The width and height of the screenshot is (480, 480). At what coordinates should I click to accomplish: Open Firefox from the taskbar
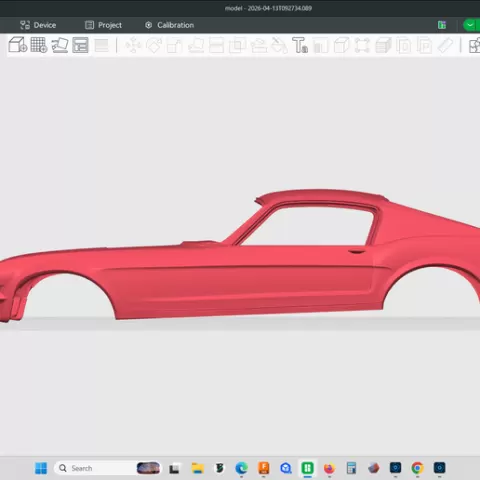pos(329,468)
